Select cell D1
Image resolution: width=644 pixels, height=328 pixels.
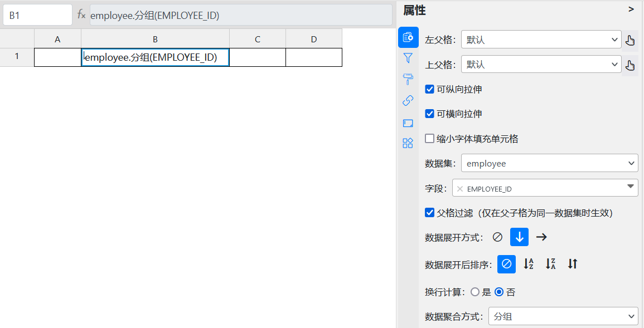click(314, 57)
